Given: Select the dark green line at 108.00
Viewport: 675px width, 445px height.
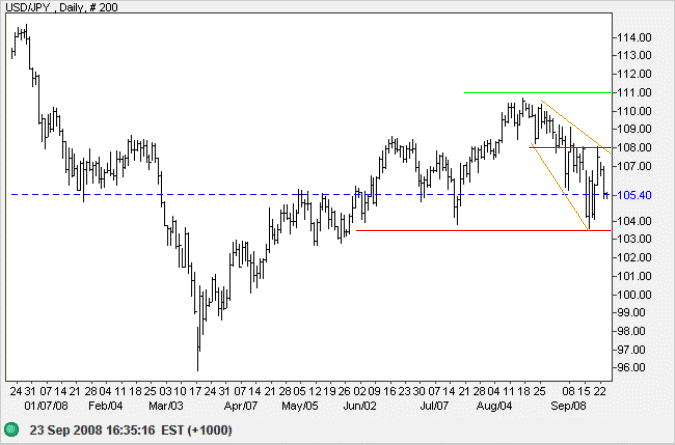Looking at the screenshot, I should 570,147.
